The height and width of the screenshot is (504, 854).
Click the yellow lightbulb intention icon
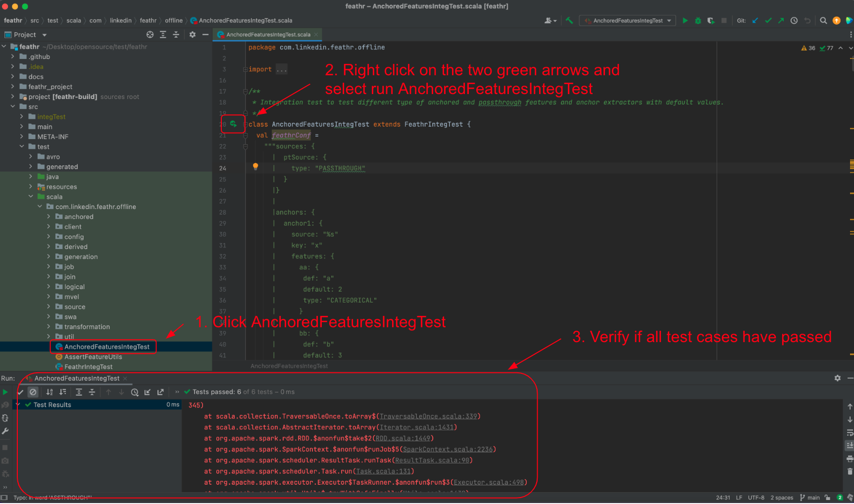[x=255, y=167]
